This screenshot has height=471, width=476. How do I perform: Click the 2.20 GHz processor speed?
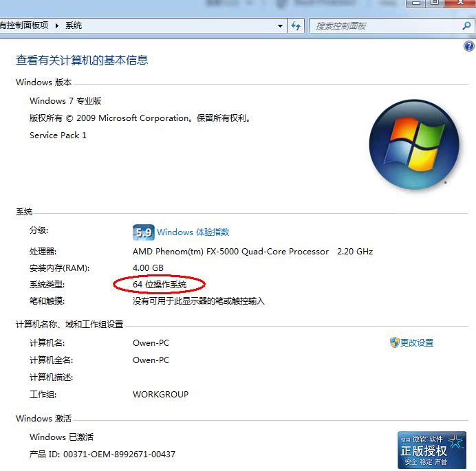(x=355, y=251)
